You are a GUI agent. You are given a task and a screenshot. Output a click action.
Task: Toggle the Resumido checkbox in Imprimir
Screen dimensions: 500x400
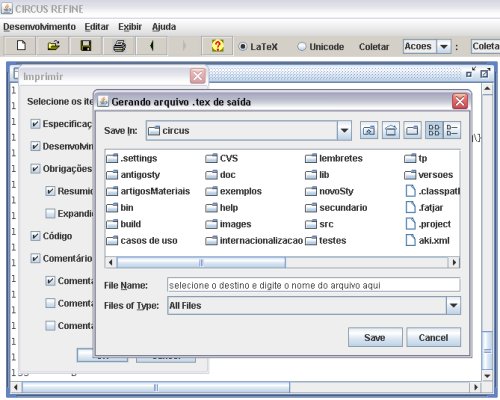pyautogui.click(x=50, y=191)
